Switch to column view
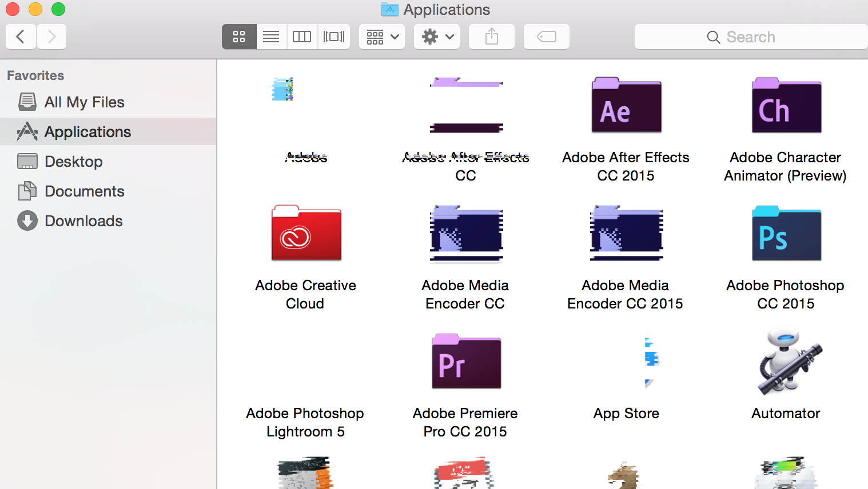Screen dimensions: 868x489 pyautogui.click(x=302, y=37)
